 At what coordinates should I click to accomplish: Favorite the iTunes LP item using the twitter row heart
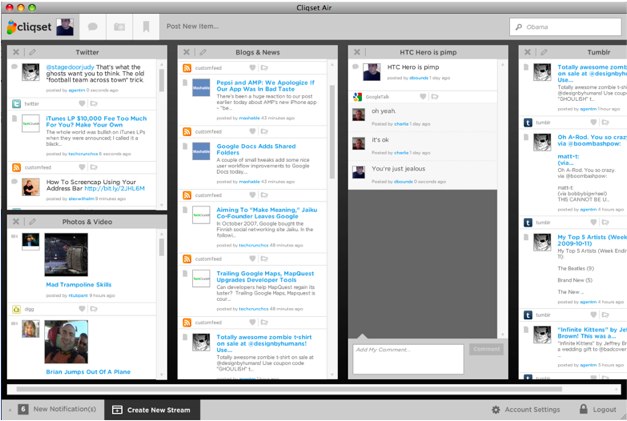[82, 104]
